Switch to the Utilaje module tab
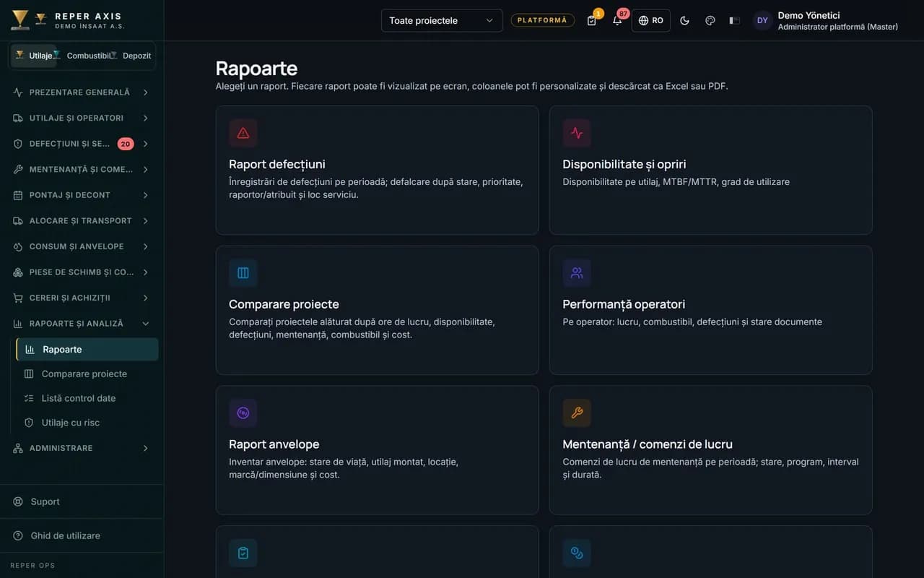The image size is (924, 578). click(x=34, y=56)
